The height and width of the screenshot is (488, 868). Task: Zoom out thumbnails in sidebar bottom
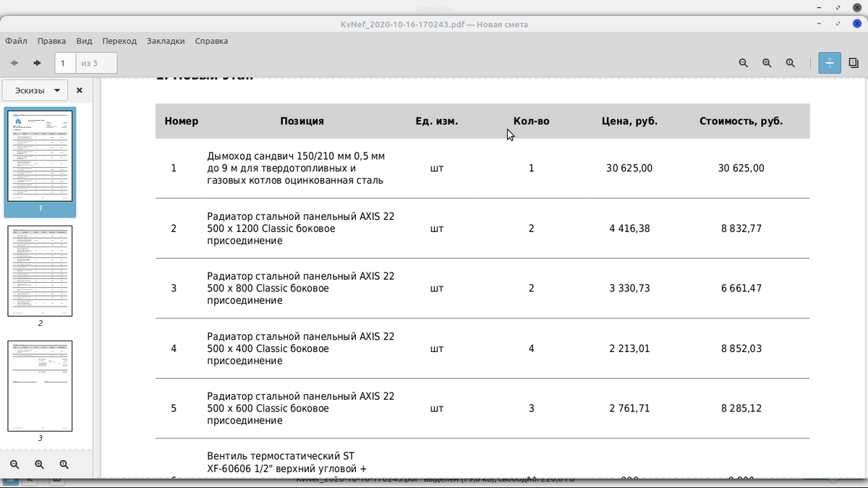[x=14, y=464]
